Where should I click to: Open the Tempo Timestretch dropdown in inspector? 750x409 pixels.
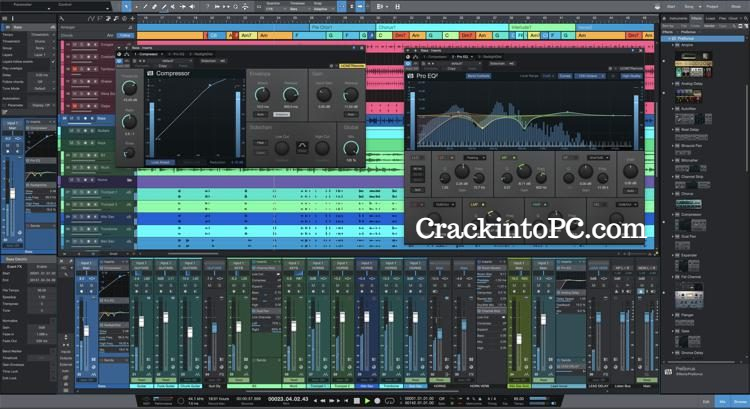[42, 35]
